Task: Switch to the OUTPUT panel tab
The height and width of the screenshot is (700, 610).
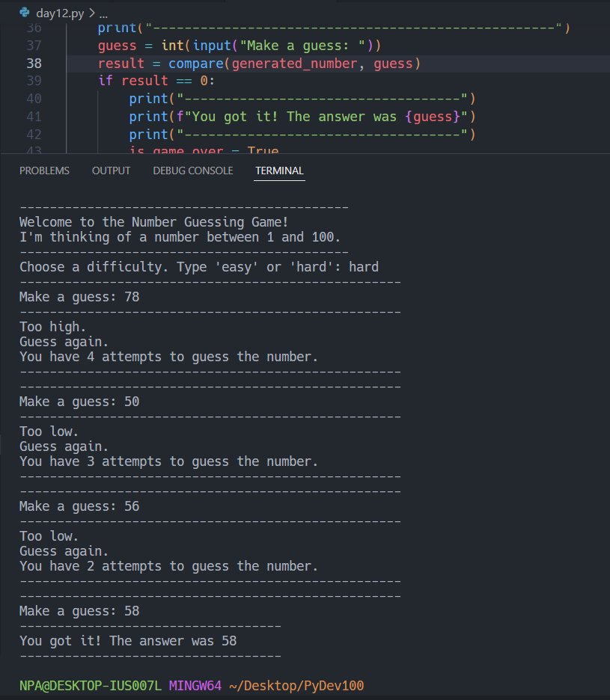Action: 111,171
